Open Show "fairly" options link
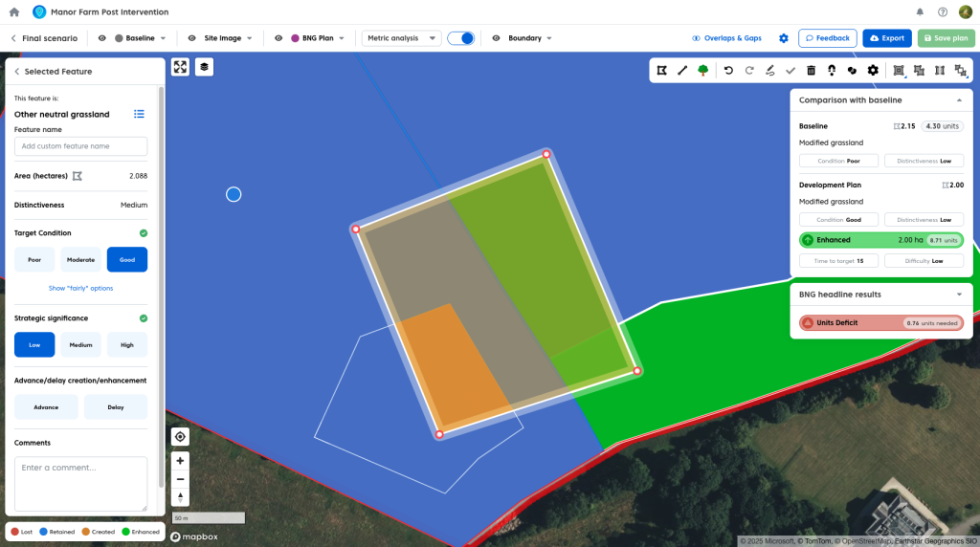 point(80,288)
